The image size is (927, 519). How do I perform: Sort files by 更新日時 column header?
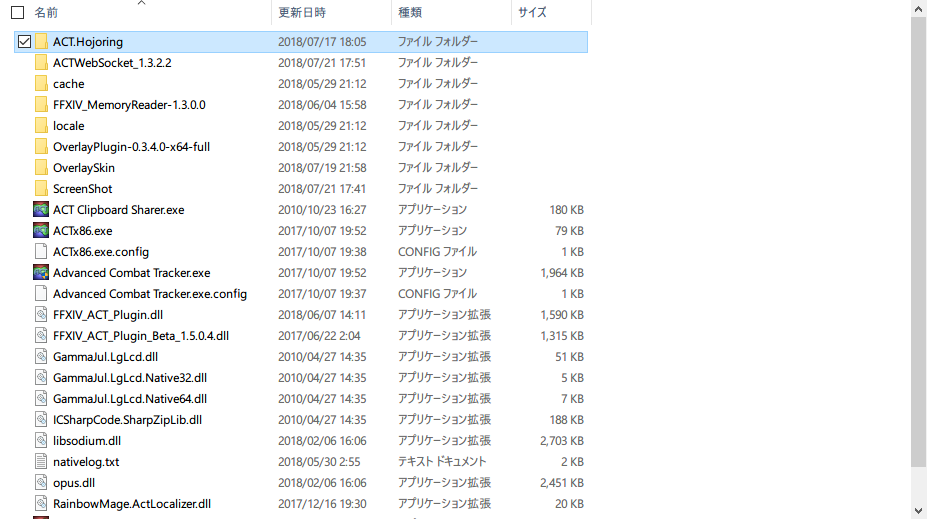[302, 12]
